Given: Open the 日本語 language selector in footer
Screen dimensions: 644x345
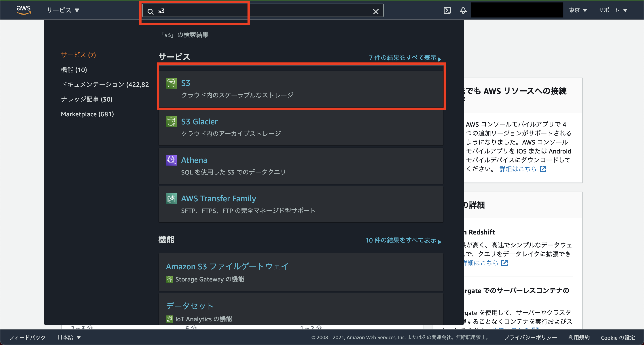Looking at the screenshot, I should (x=68, y=337).
